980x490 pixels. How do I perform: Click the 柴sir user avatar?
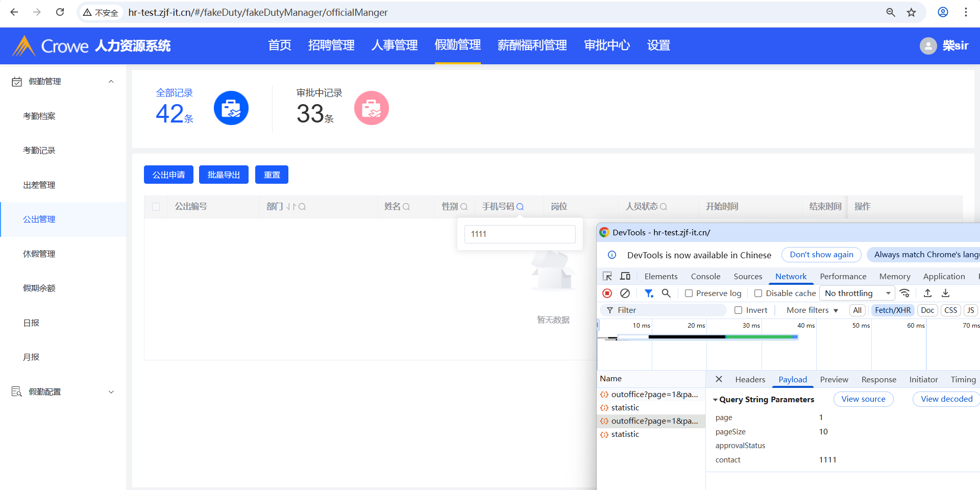point(928,46)
